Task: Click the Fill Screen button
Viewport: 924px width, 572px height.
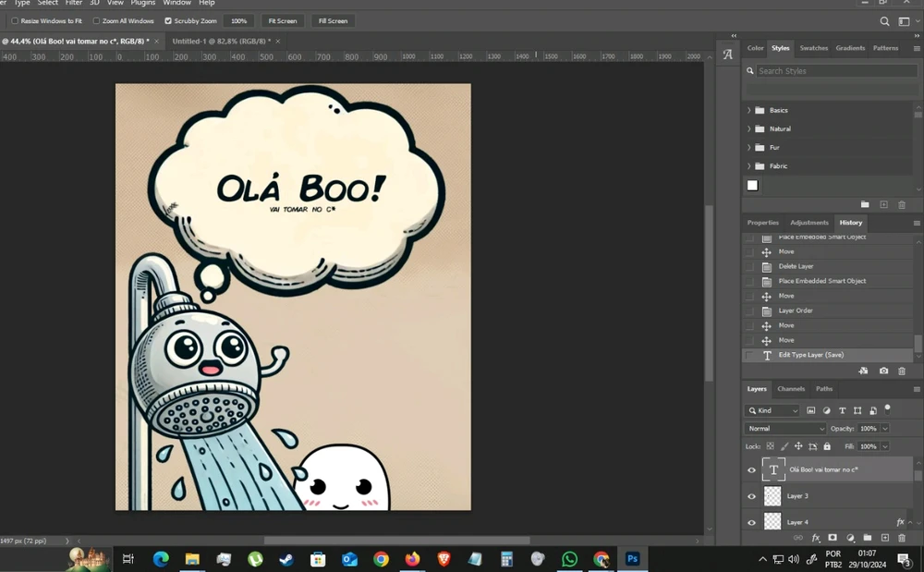Action: point(333,20)
